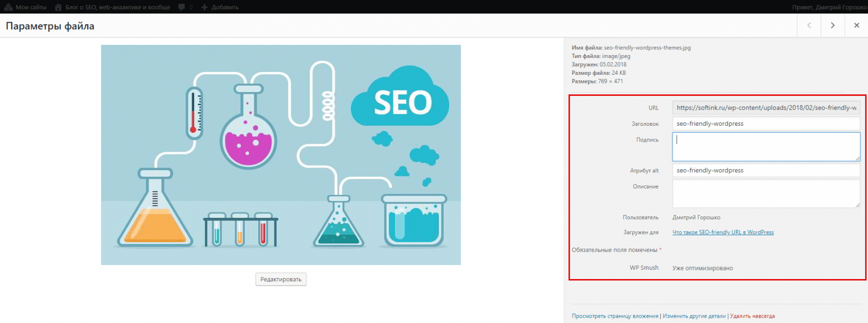
Task: Click 'Удалить навсегда' link
Action: (x=752, y=316)
